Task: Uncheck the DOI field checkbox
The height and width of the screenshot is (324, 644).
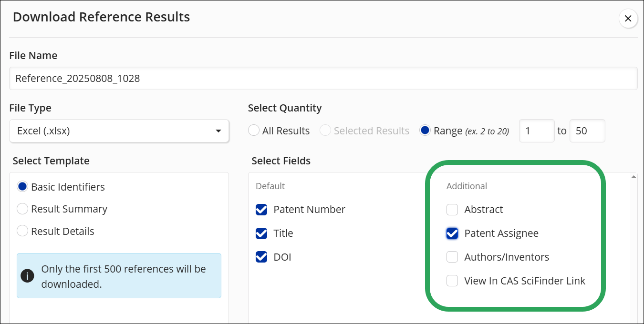Action: (x=261, y=257)
